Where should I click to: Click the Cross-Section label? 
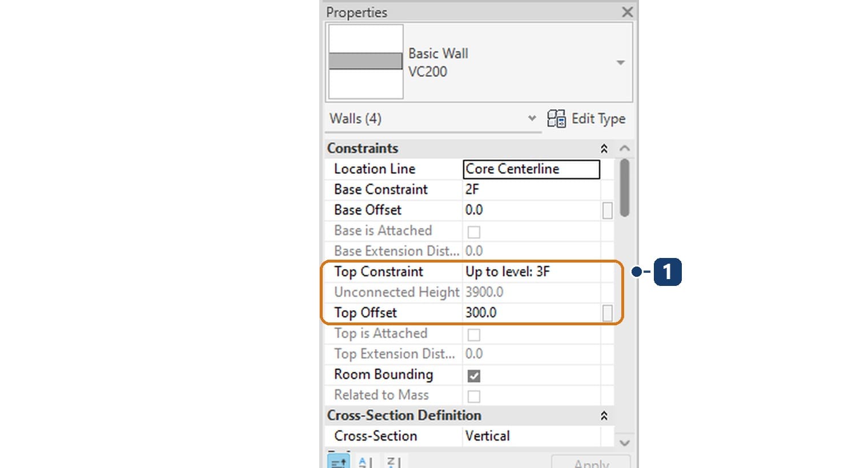coord(375,436)
